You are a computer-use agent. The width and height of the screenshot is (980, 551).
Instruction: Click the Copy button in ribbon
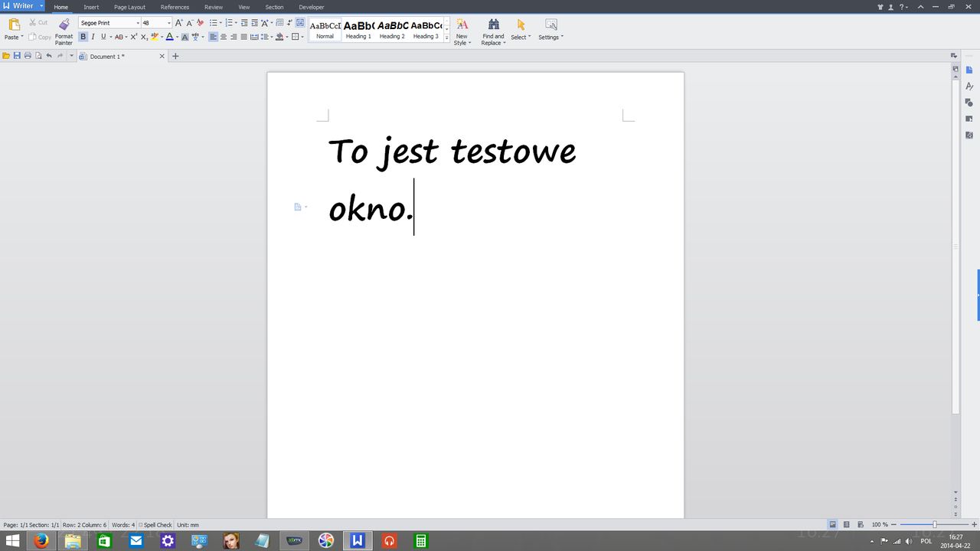pos(40,37)
